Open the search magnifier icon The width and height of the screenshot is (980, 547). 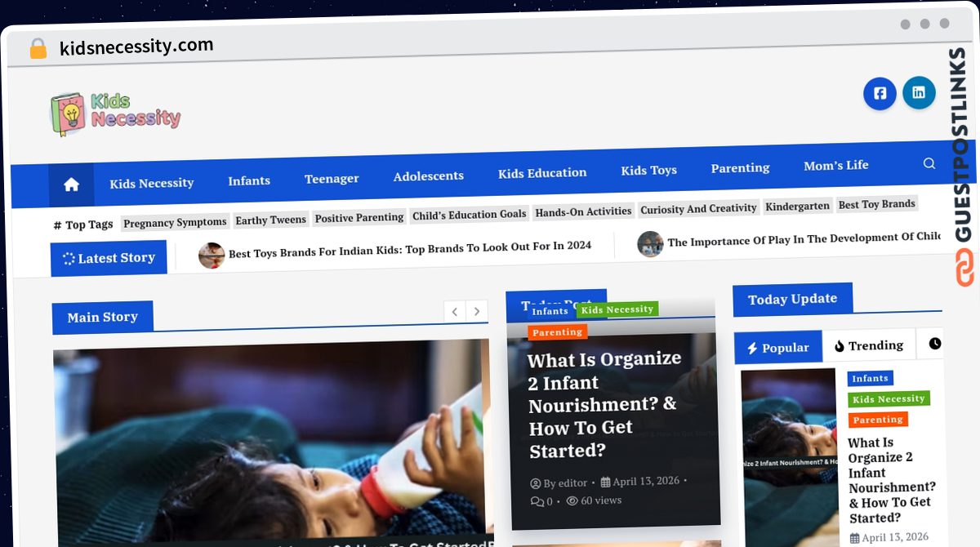(x=929, y=163)
